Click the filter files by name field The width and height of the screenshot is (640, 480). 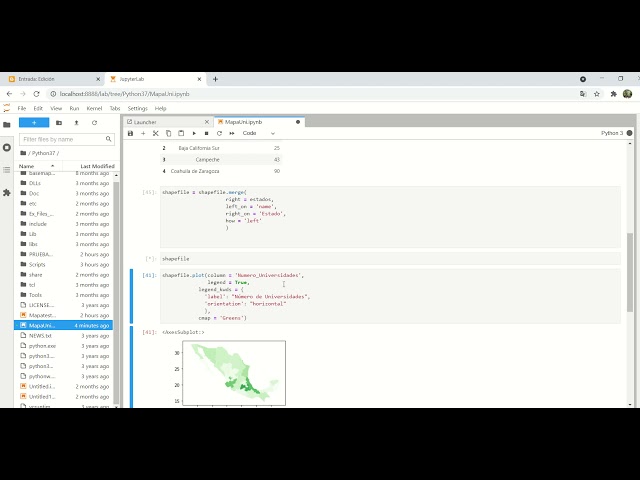pyautogui.click(x=67, y=139)
